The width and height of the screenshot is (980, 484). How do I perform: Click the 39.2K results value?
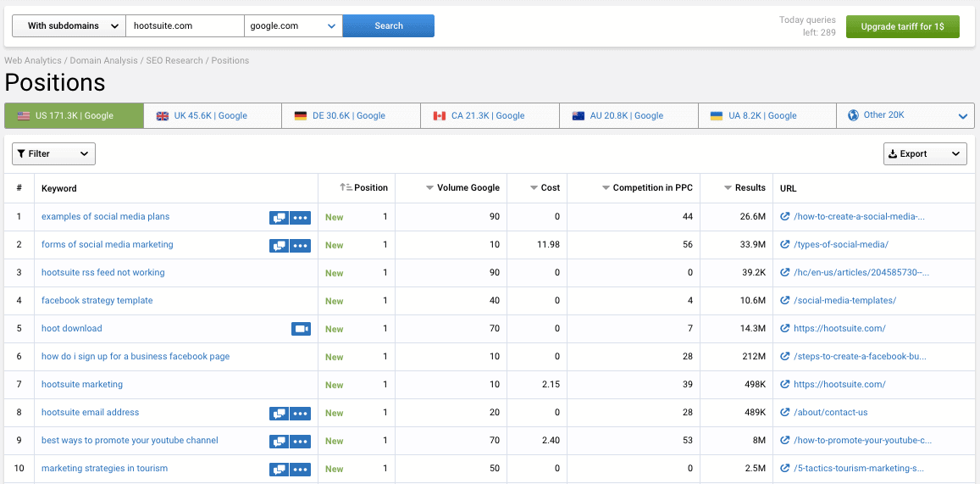coord(752,273)
